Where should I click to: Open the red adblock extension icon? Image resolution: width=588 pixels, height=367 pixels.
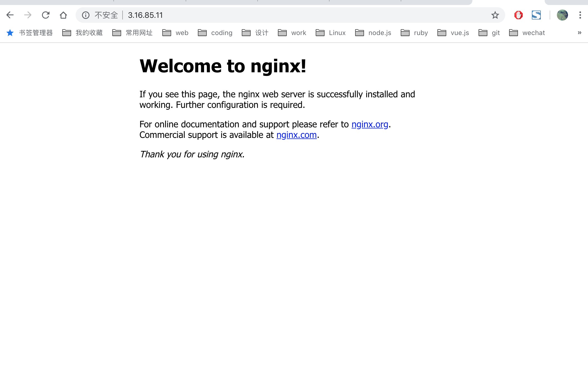click(x=518, y=15)
